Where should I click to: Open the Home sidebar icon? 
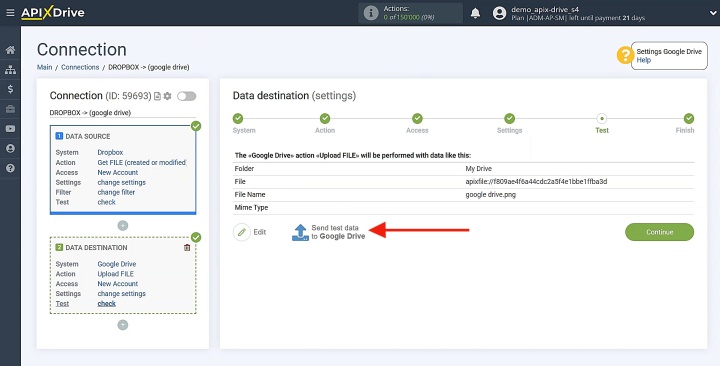tap(10, 50)
